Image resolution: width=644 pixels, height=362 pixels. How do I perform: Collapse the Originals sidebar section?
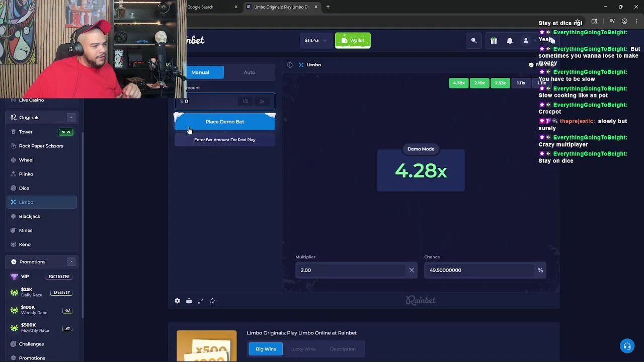coord(71,117)
